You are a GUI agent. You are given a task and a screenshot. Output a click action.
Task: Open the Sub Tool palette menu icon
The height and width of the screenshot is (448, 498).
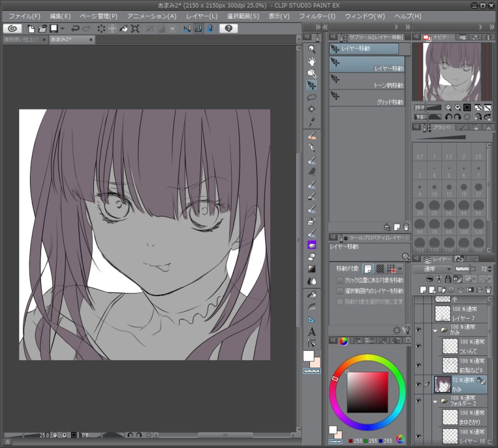[x=333, y=37]
